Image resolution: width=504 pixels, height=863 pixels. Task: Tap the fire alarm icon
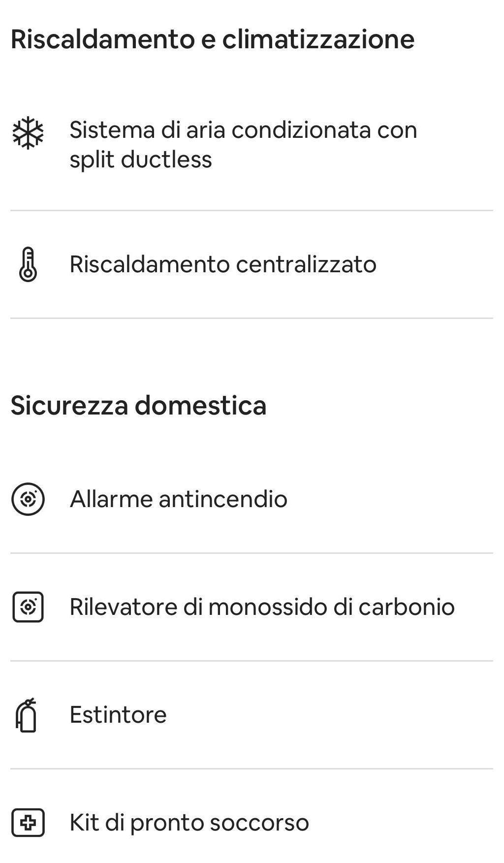coord(28,499)
